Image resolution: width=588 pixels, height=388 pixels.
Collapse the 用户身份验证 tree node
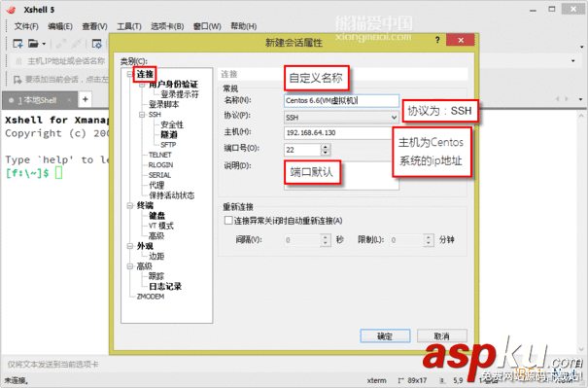click(142, 85)
